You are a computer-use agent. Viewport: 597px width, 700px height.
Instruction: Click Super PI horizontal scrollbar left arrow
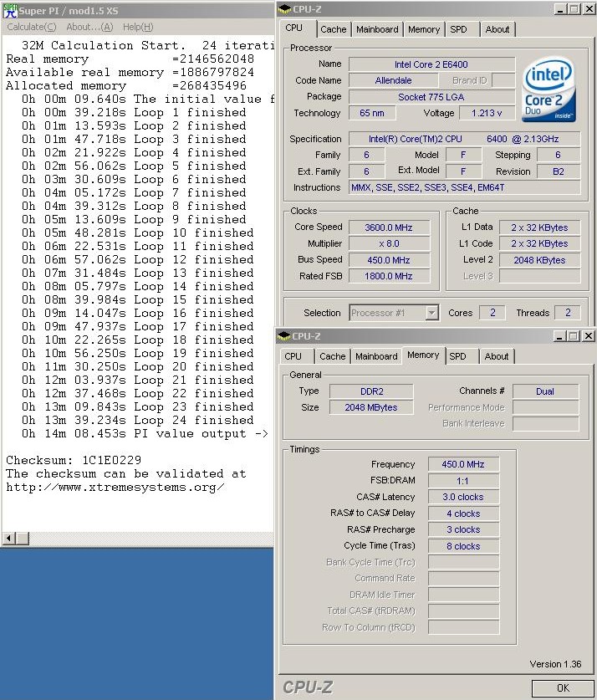[8, 539]
